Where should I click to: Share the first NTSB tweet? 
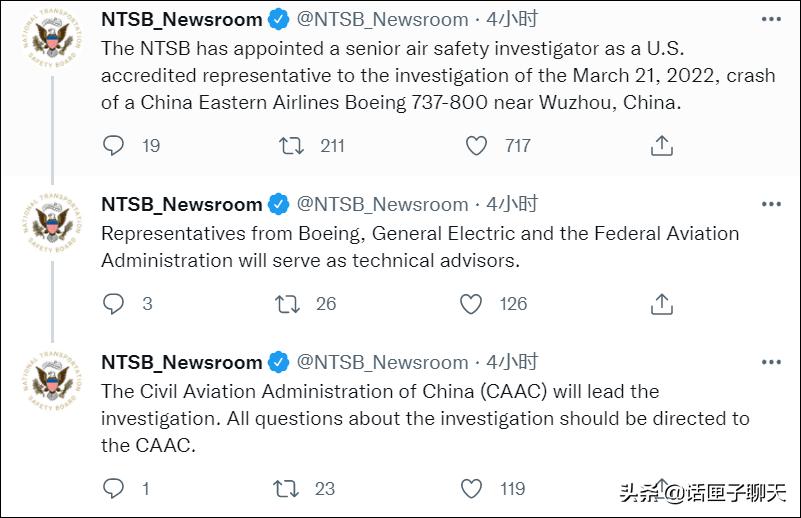[x=662, y=145]
